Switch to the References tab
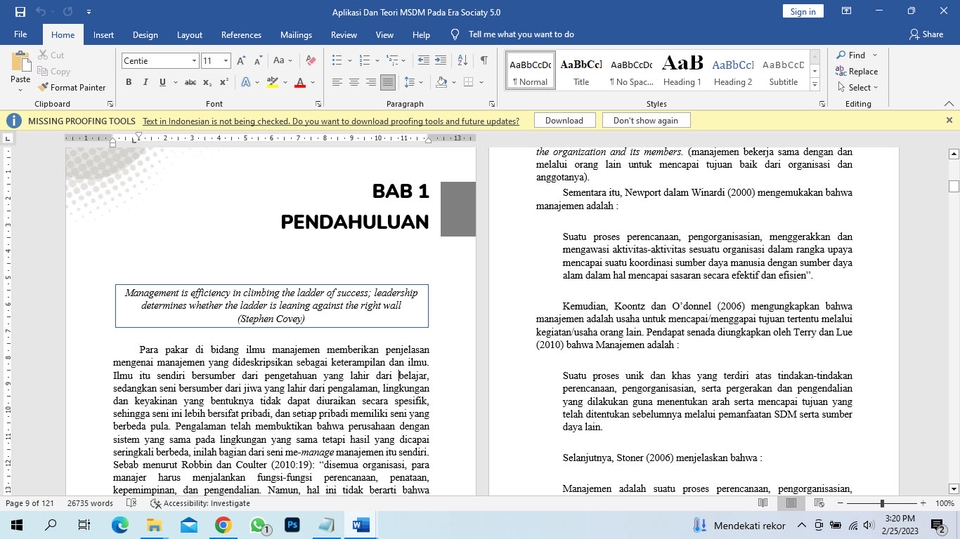 pos(241,35)
